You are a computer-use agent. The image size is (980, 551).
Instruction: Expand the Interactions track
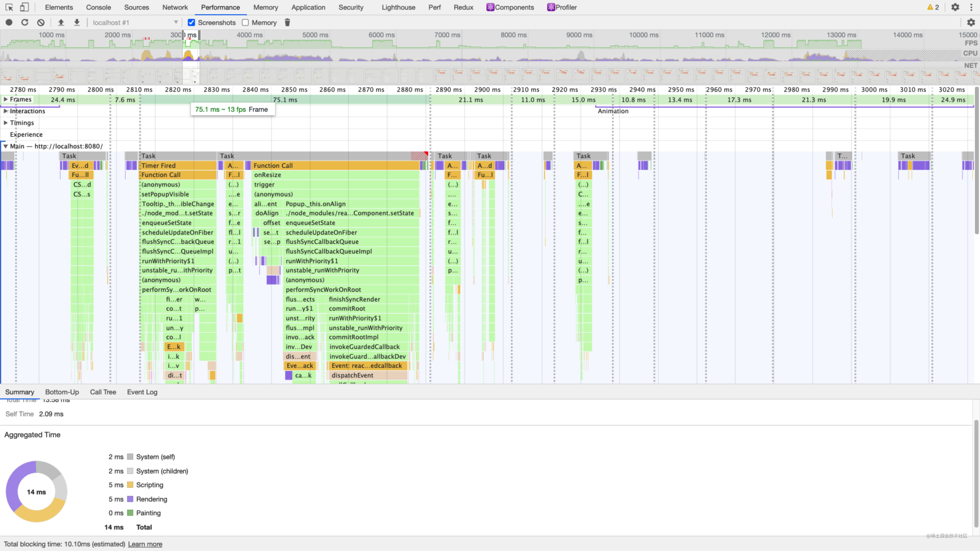click(x=6, y=111)
